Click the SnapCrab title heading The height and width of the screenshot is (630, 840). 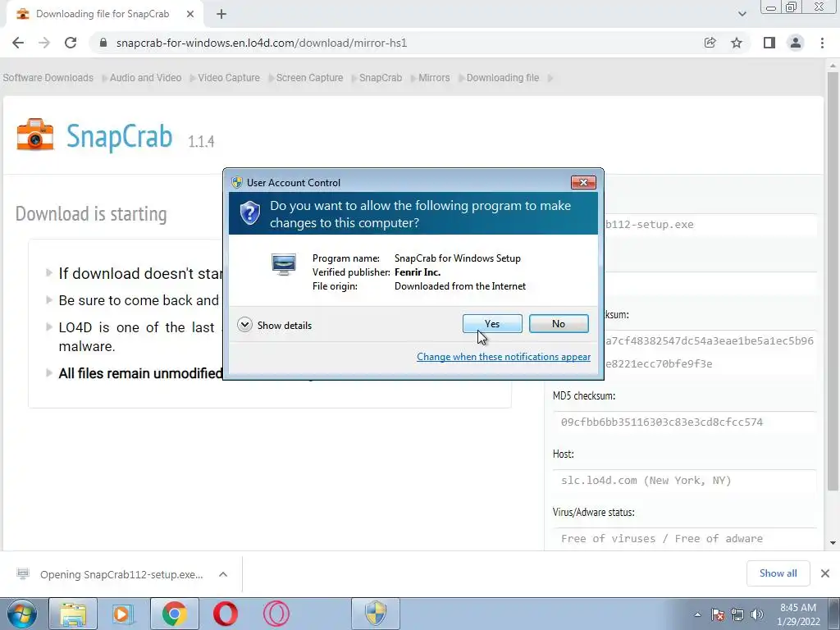point(120,136)
